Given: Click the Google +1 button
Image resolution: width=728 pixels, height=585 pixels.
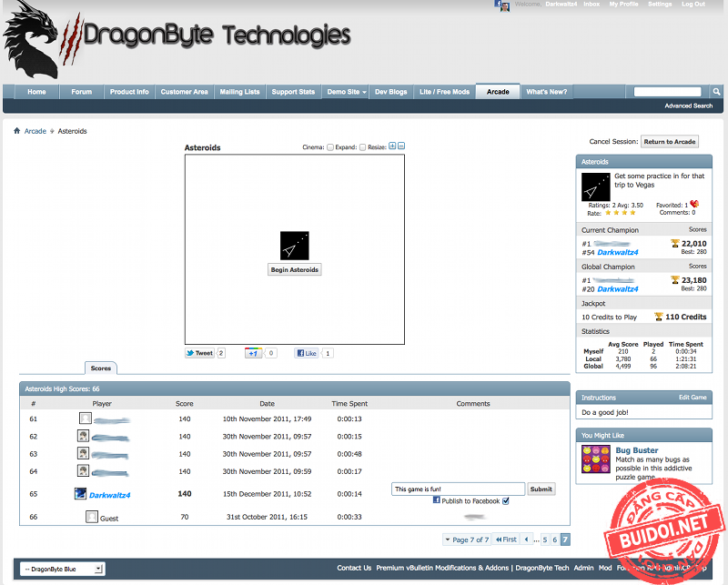Looking at the screenshot, I should tap(254, 353).
